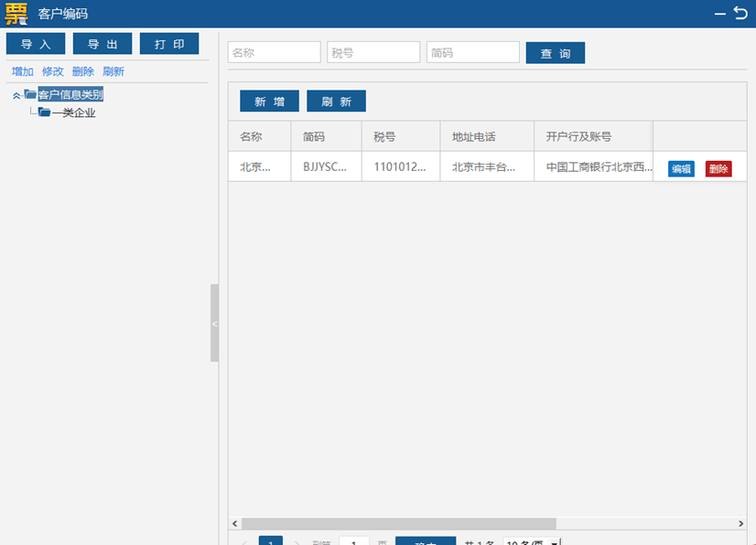Delete the customer row via red 删除 button

719,168
